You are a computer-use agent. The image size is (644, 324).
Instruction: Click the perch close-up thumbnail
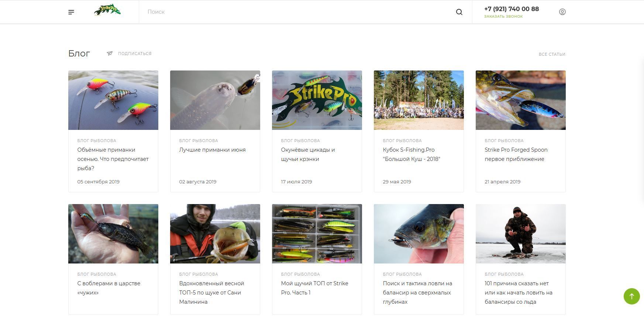coord(419,234)
